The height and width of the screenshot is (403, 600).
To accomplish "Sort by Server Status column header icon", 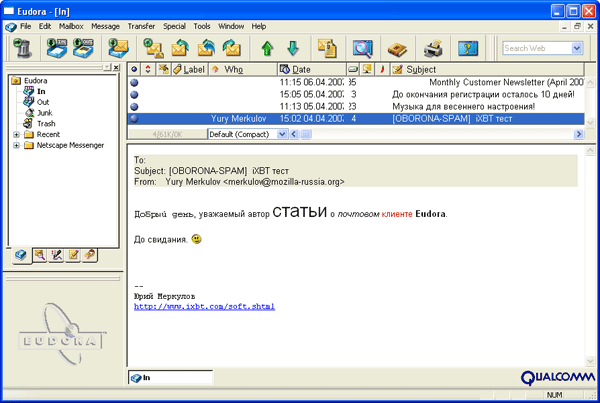I will (x=367, y=69).
